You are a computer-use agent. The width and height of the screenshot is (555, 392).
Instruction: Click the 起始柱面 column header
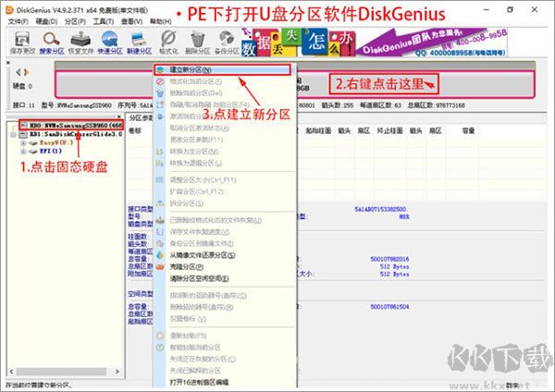[318, 131]
